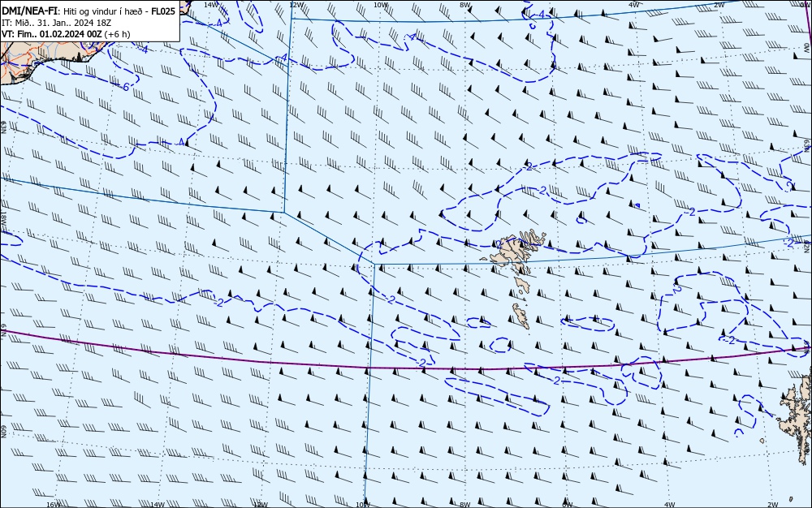Click the 0W longitude label

click(808, 48)
